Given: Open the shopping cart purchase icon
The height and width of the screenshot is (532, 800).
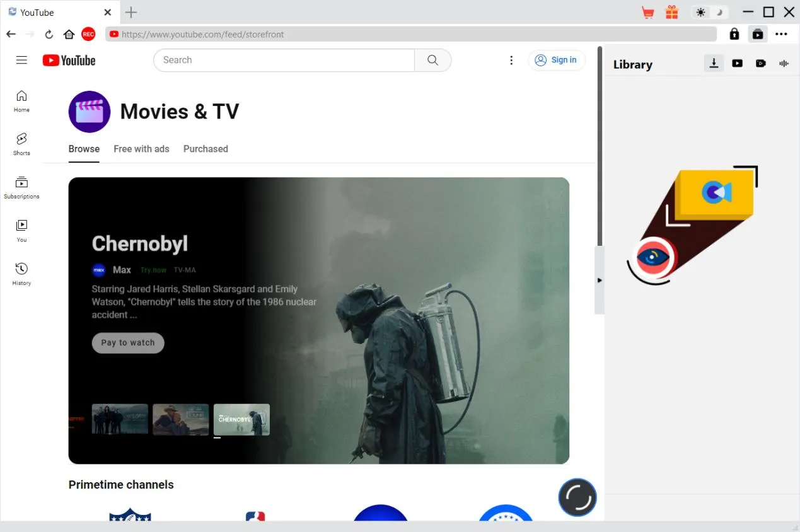Looking at the screenshot, I should click(647, 13).
